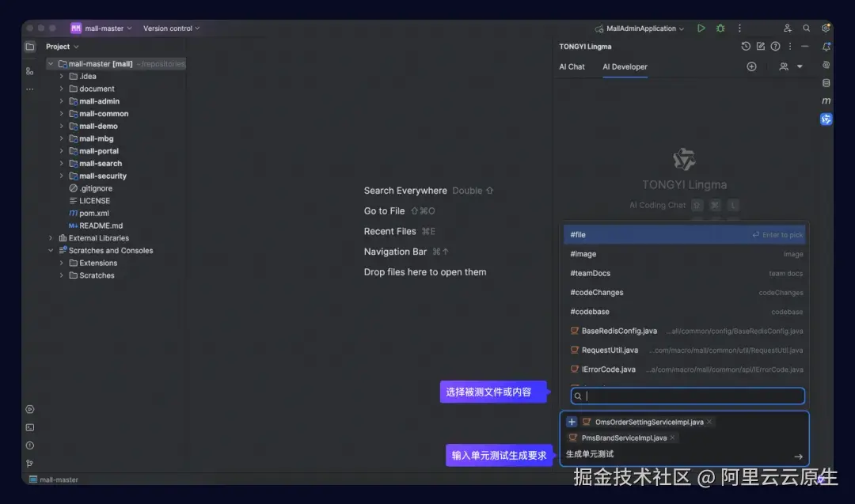Run MallAdminApplication with the green play icon
Viewport: 855px width, 504px height.
(x=701, y=28)
